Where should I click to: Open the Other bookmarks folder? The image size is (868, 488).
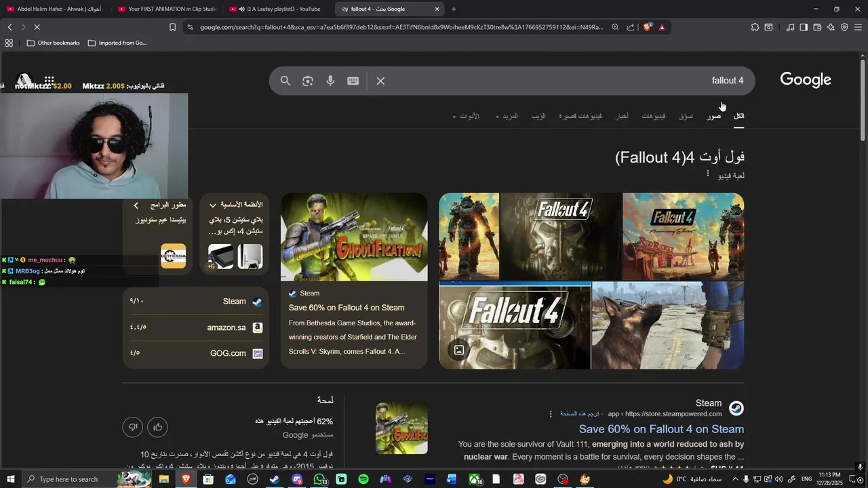point(53,43)
